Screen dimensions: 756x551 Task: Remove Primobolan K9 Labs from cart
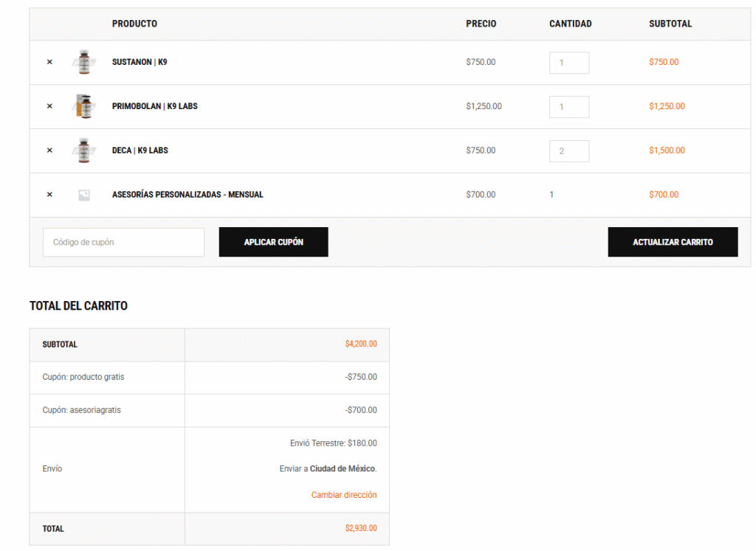pos(49,106)
